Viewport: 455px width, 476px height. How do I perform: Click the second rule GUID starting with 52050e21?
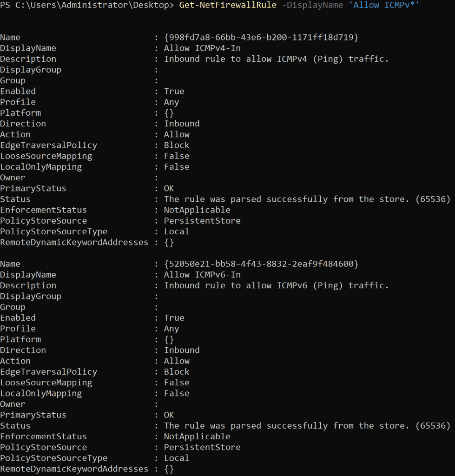[x=261, y=264]
